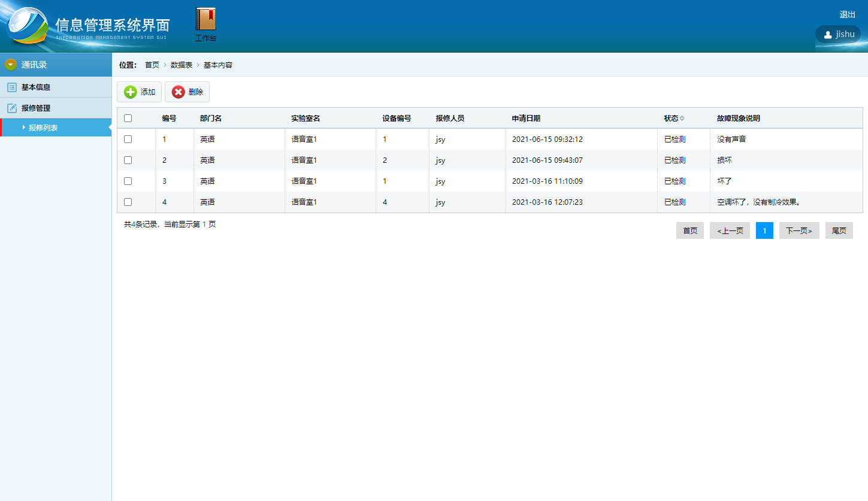Click the 首页 breadcrumb link
Image resolution: width=868 pixels, height=501 pixels.
tap(152, 65)
